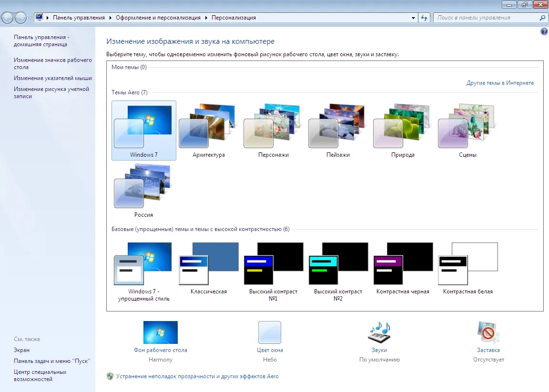This screenshot has width=549, height=392.
Task: Go to Оформление и персонализация breadcrumb
Action: pos(158,18)
